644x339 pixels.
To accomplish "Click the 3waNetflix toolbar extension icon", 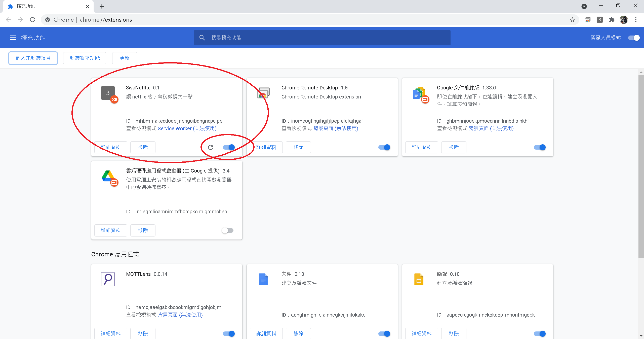I will [x=600, y=20].
